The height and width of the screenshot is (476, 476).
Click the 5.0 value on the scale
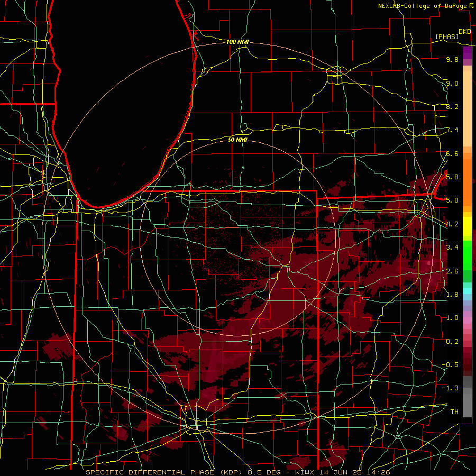pyautogui.click(x=452, y=200)
